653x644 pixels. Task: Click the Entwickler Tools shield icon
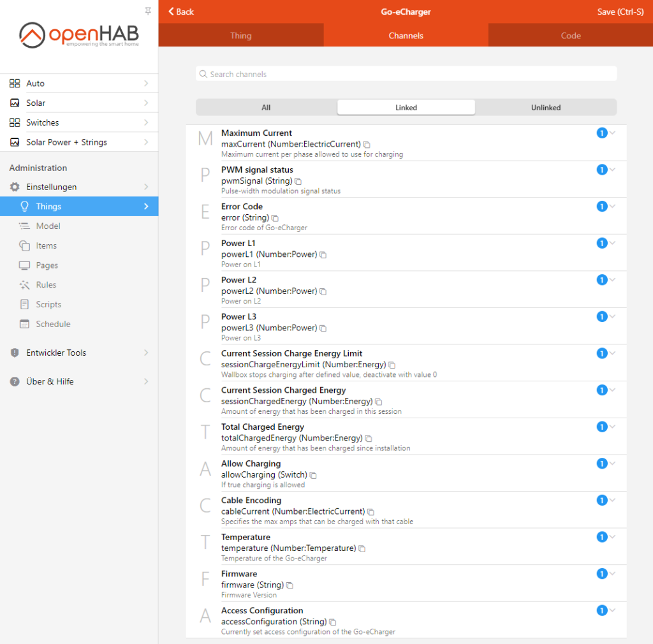point(15,353)
